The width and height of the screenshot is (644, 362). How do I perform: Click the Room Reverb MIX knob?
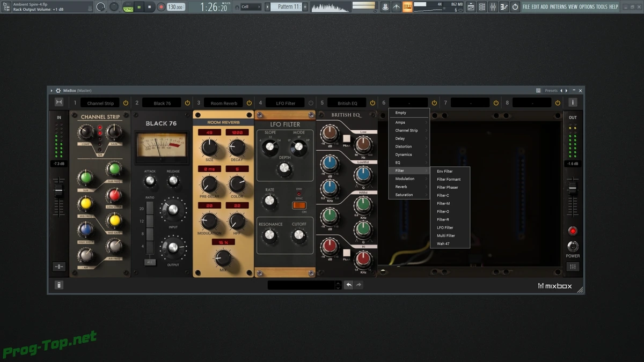[x=223, y=258]
